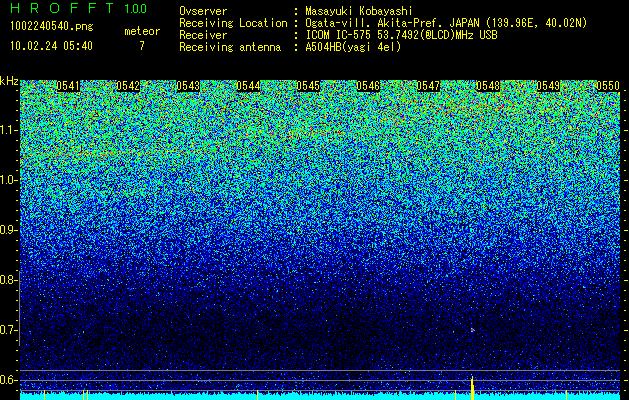Select the meteor count value 7

click(142, 46)
